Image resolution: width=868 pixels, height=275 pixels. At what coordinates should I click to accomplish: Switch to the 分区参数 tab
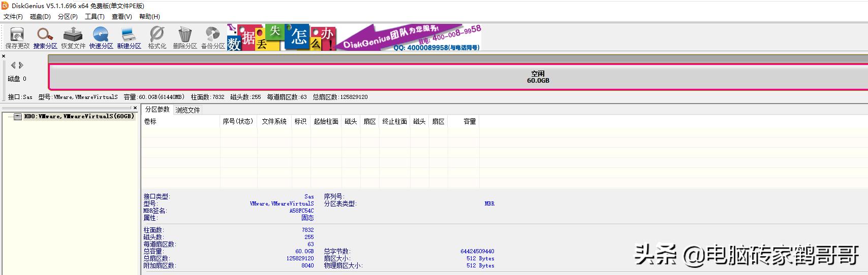157,110
